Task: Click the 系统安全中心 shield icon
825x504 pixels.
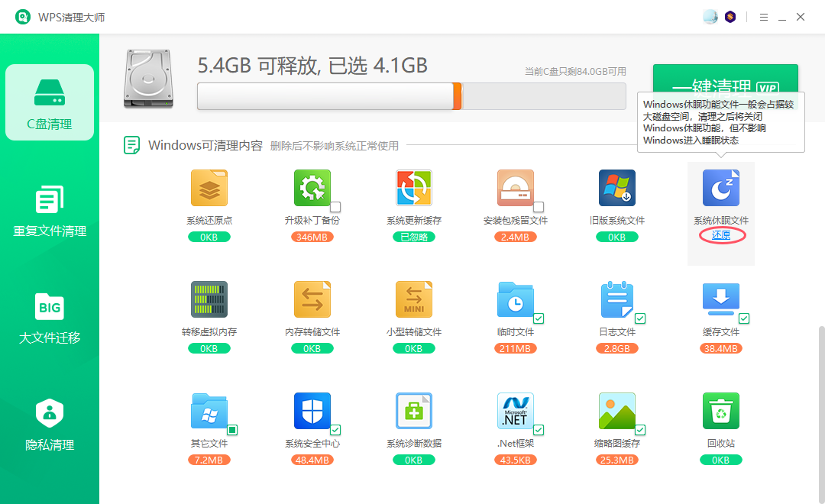Action: tap(312, 411)
